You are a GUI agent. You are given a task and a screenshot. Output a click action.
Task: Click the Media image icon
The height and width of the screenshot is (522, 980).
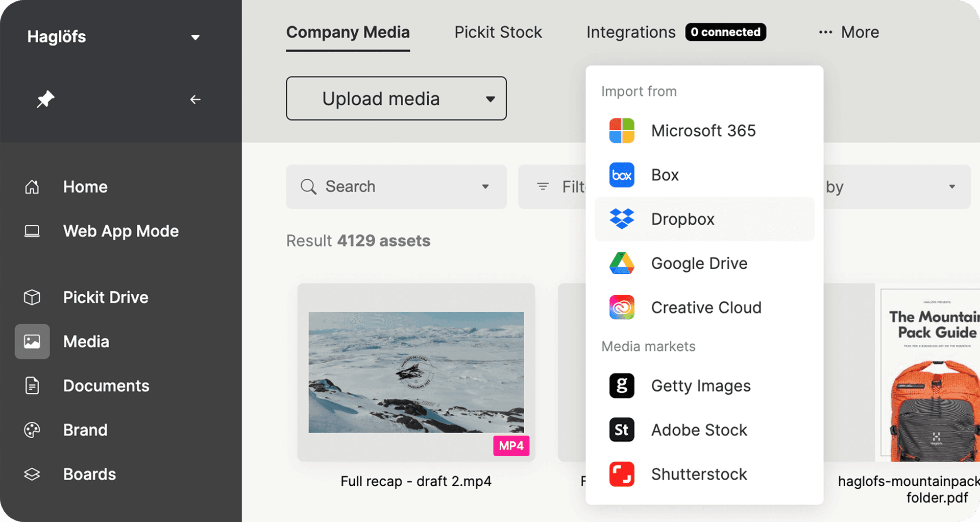click(x=32, y=341)
